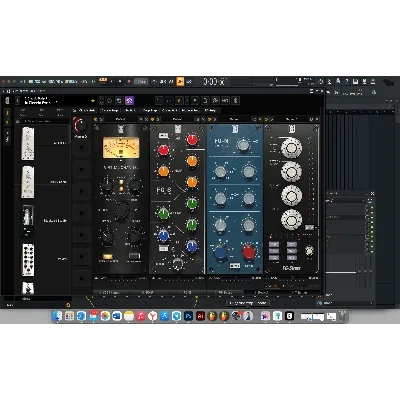Click the bottom blue knob in FG-S right column
This screenshot has width=400, height=400.
tap(192, 246)
